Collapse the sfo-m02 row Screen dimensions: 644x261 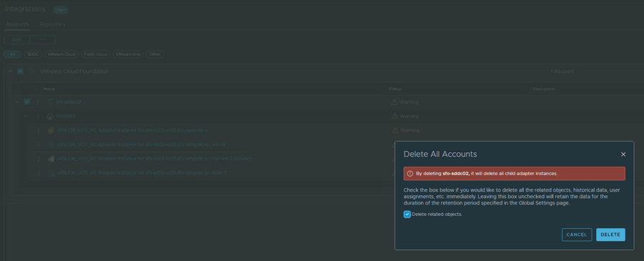tap(26, 117)
